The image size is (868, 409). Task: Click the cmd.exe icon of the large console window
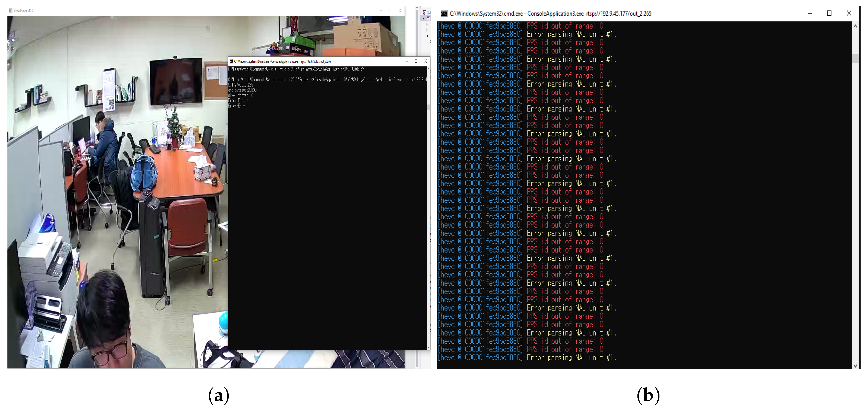(x=444, y=14)
